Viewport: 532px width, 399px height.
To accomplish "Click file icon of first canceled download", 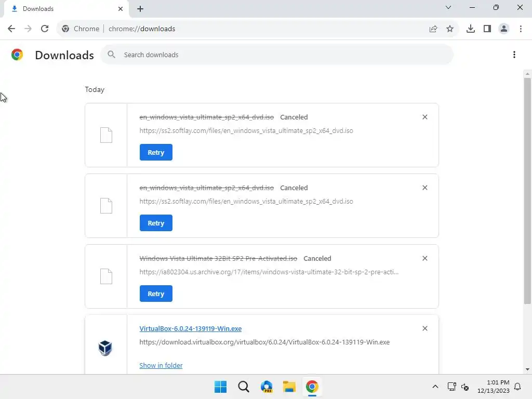I will pos(106,135).
